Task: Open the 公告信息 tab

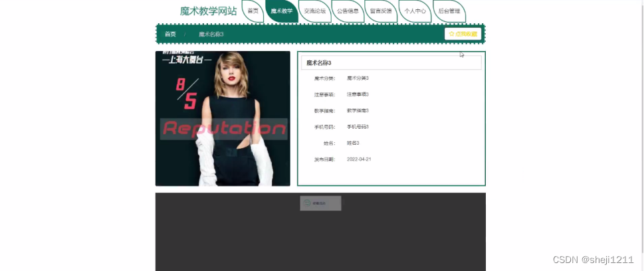Action: click(348, 11)
